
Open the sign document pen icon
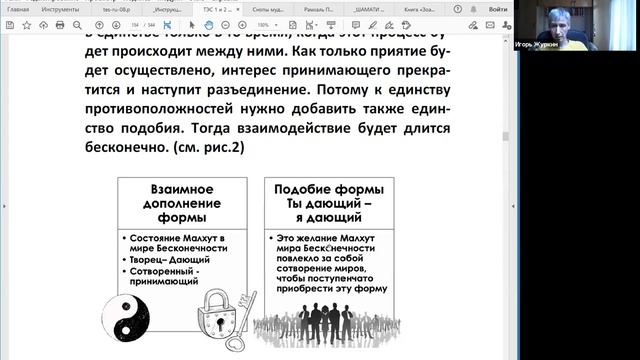coord(389,25)
